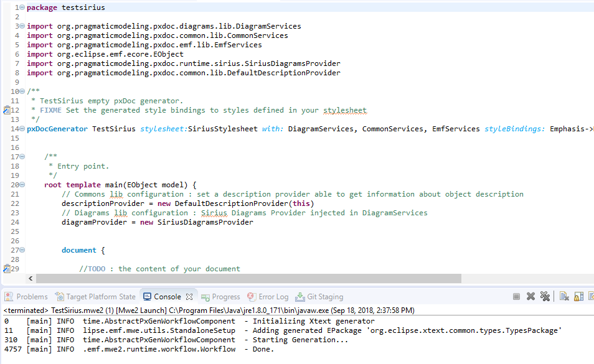The width and height of the screenshot is (594, 364).
Task: Click the Error Log view icon
Action: [252, 297]
